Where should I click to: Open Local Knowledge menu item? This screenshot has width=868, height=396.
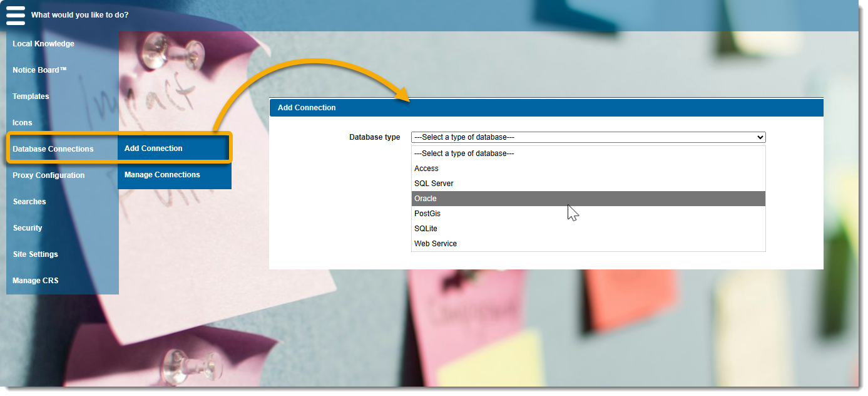(x=43, y=44)
